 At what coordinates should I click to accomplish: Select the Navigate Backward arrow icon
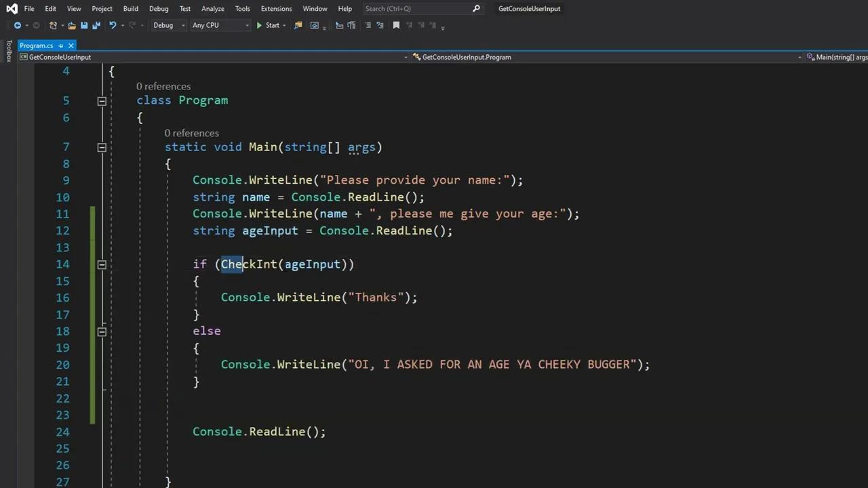pos(18,25)
